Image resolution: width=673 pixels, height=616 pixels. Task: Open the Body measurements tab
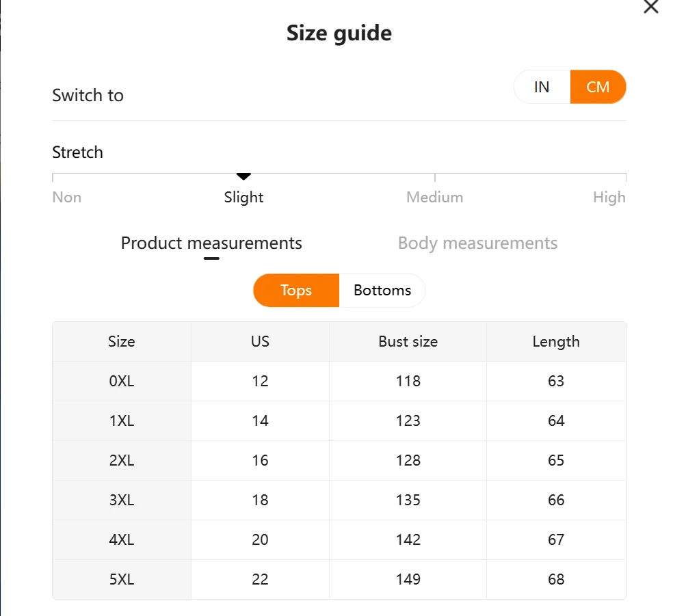coord(477,243)
